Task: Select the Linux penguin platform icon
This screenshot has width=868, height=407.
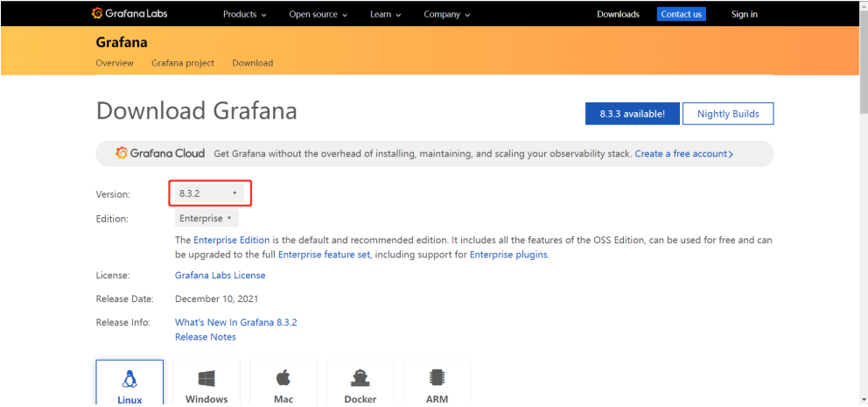Action: pyautogui.click(x=129, y=379)
